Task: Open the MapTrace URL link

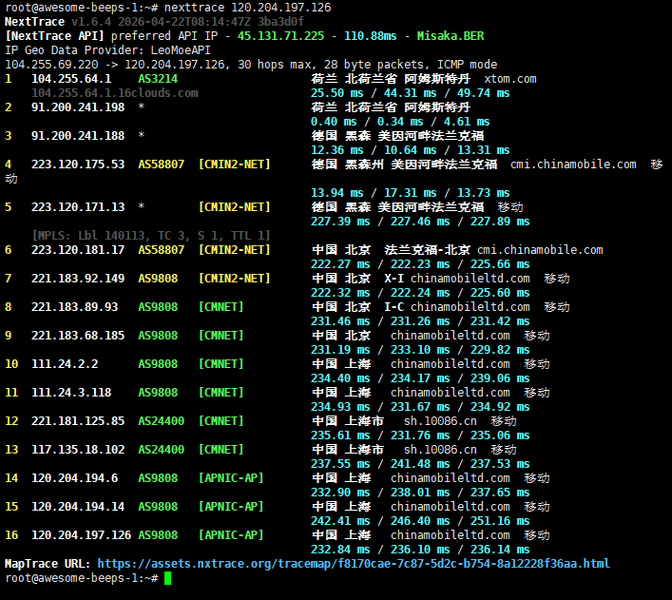Action: [x=353, y=564]
